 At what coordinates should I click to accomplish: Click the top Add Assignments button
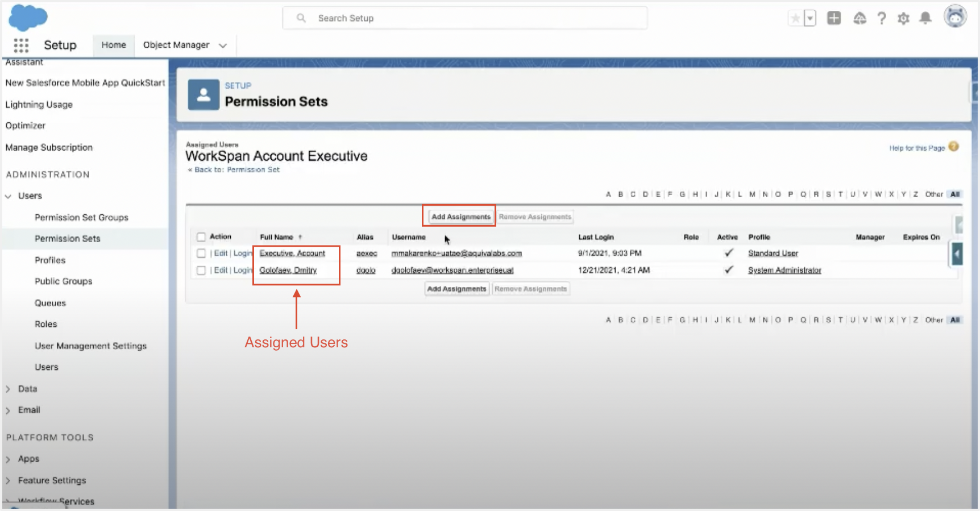point(461,217)
